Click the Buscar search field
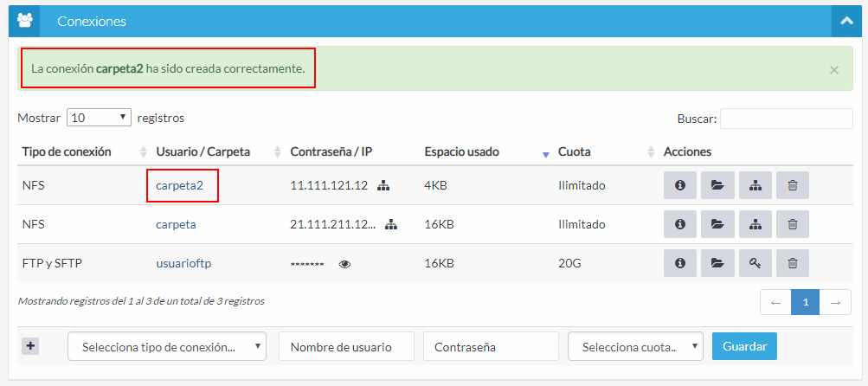Viewport: 868px width, 386px height. coord(786,119)
